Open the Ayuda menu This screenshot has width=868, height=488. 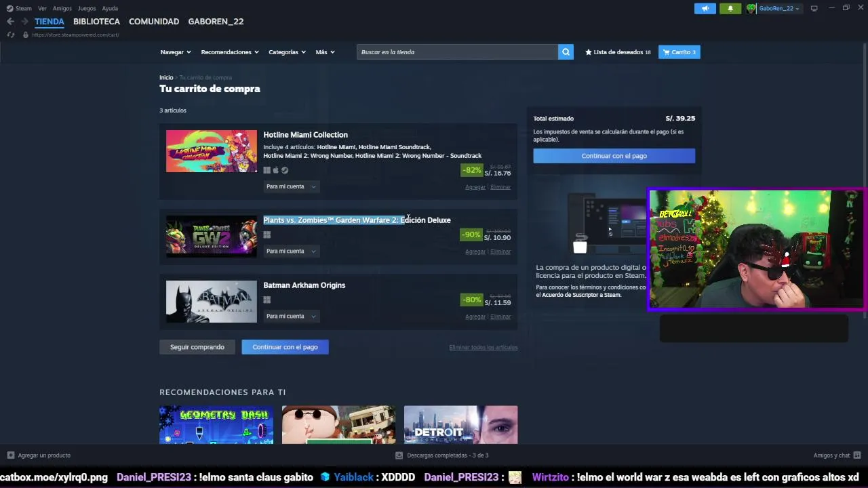(x=110, y=8)
